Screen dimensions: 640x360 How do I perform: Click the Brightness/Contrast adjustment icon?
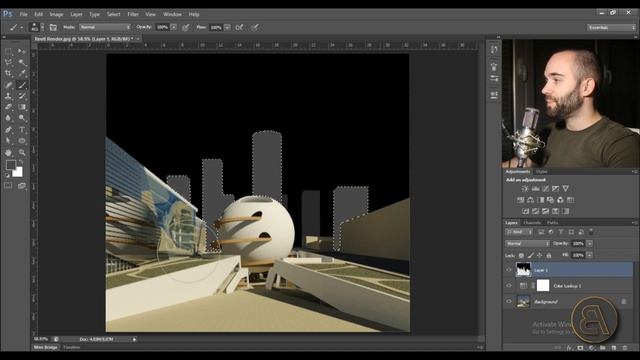point(525,189)
